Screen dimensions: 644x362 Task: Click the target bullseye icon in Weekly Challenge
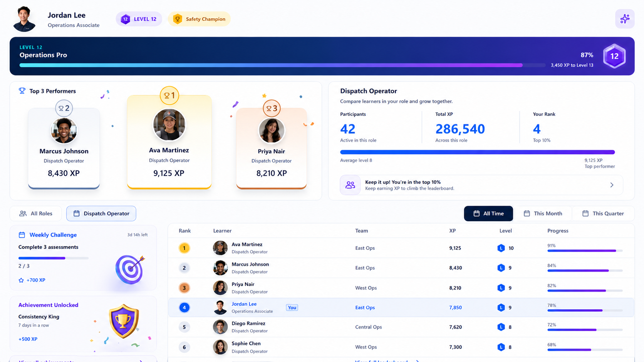point(130,269)
